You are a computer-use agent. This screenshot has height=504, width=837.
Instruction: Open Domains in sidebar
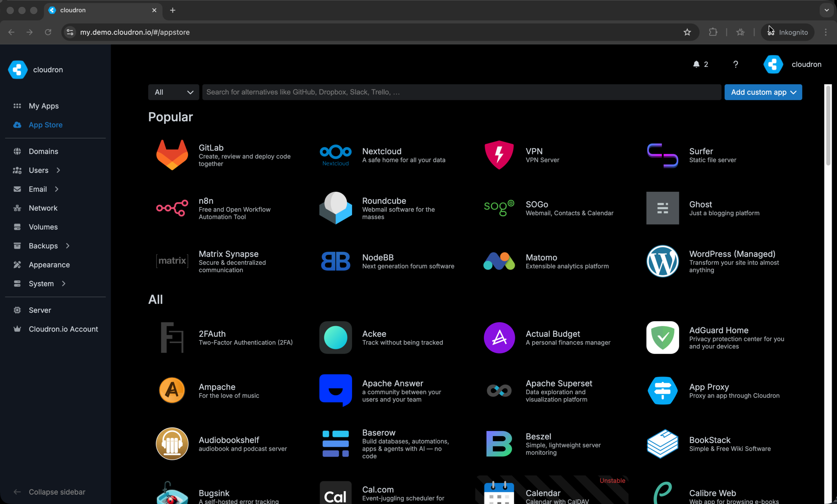(x=43, y=151)
